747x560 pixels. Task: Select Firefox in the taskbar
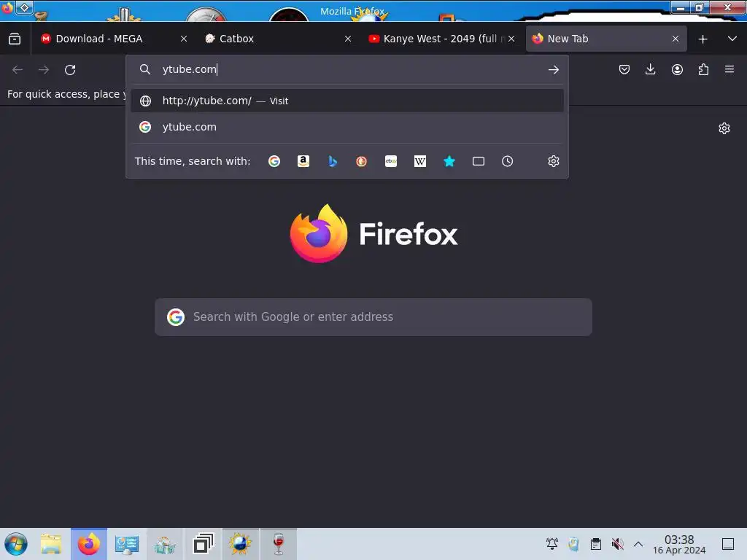(89, 544)
